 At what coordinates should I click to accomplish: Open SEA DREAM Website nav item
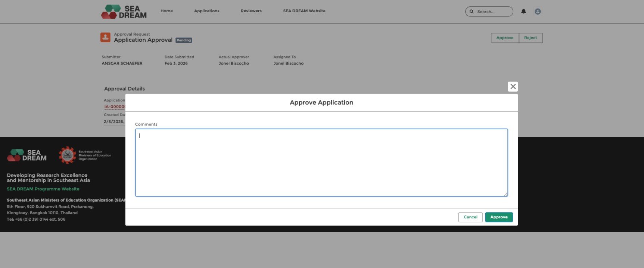(x=304, y=11)
